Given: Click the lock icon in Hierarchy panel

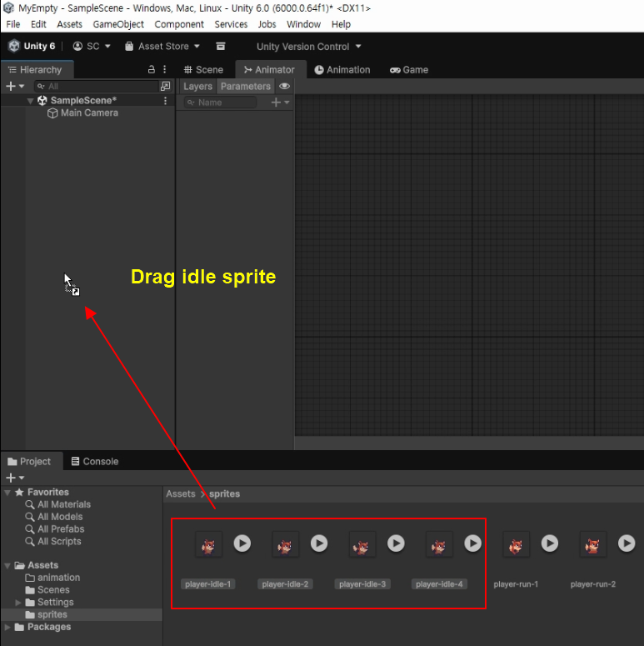Looking at the screenshot, I should 151,70.
